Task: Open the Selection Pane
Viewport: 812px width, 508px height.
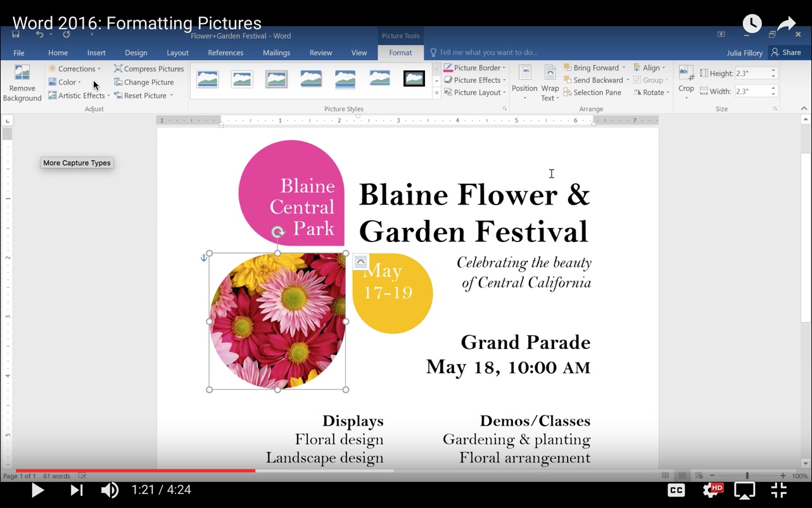Action: coord(592,92)
